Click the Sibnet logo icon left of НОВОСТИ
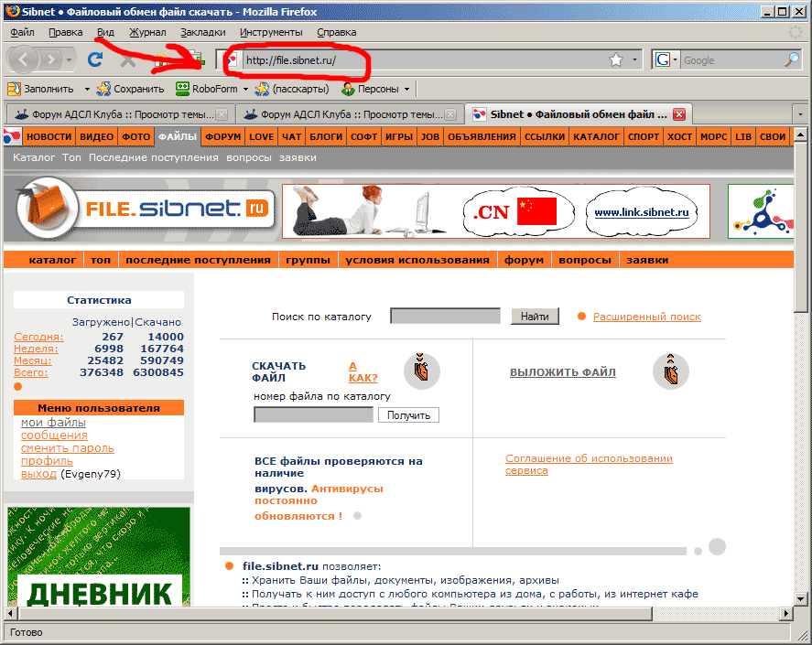 [x=12, y=136]
